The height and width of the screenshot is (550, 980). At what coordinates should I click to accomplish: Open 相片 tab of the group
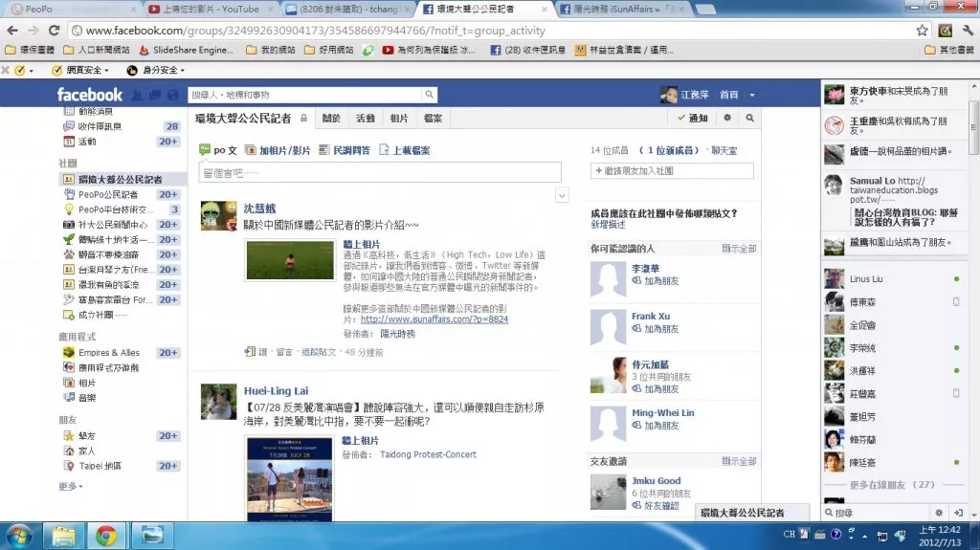click(399, 118)
